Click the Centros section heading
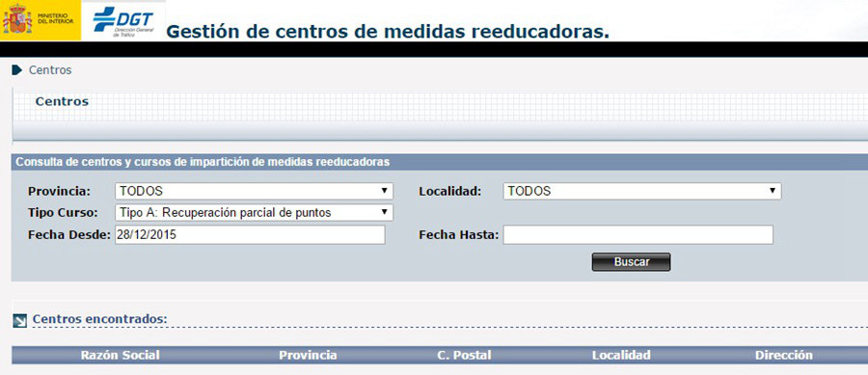Viewport: 868px width, 375px height. click(62, 102)
